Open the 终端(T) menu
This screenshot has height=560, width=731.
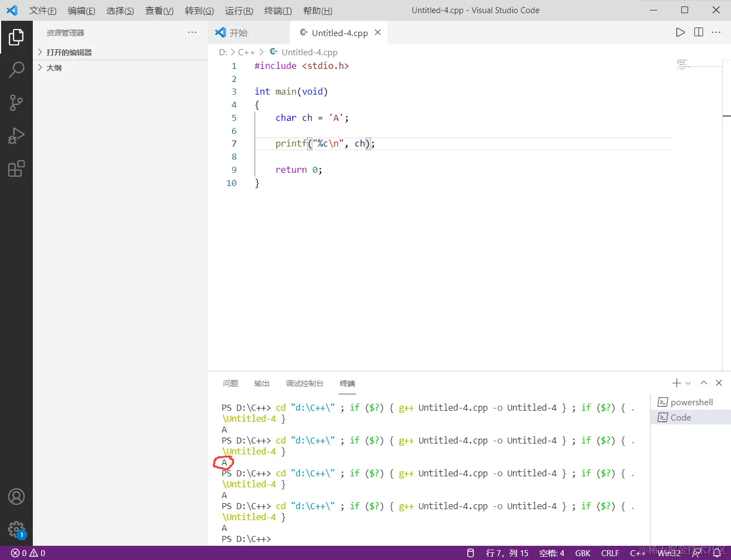[278, 10]
